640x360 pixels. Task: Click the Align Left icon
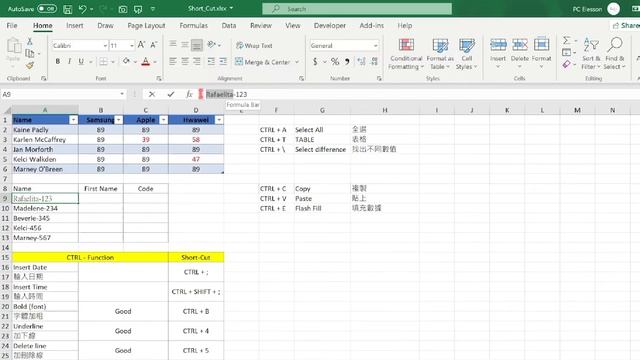click(x=173, y=61)
